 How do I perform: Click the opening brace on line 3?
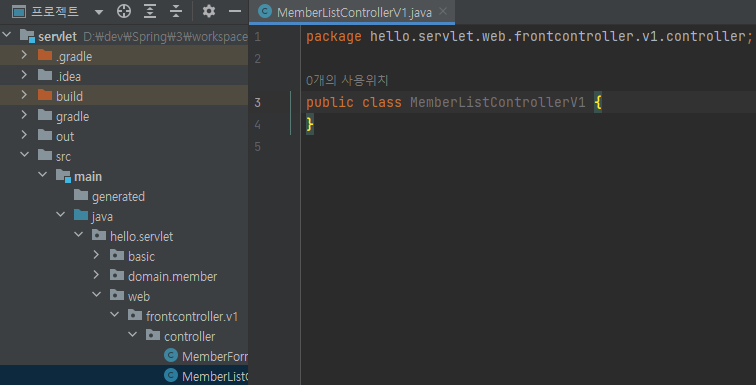tap(598, 103)
